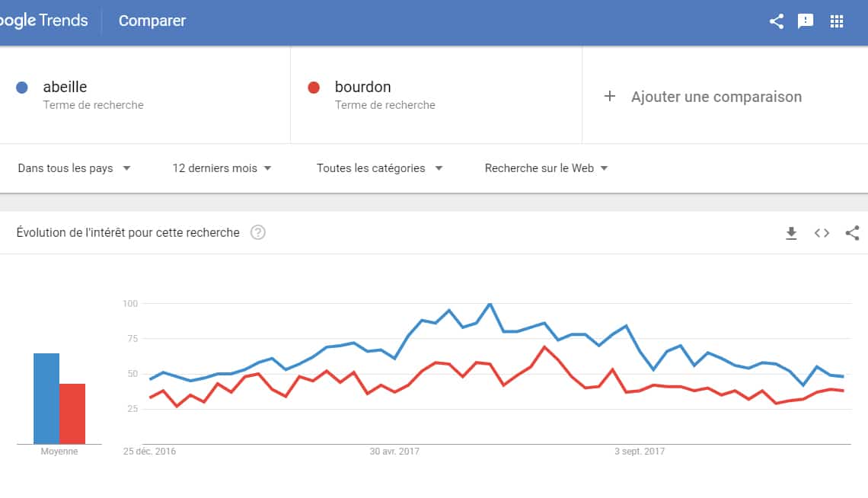Click the blue dot beside abeille
Image resolution: width=868 pixels, height=498 pixels.
tap(22, 88)
